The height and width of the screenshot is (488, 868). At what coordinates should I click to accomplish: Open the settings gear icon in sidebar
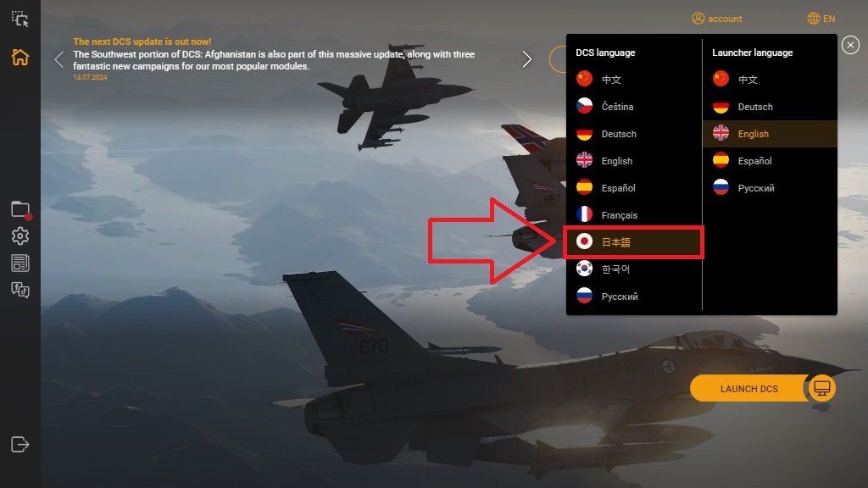point(20,236)
